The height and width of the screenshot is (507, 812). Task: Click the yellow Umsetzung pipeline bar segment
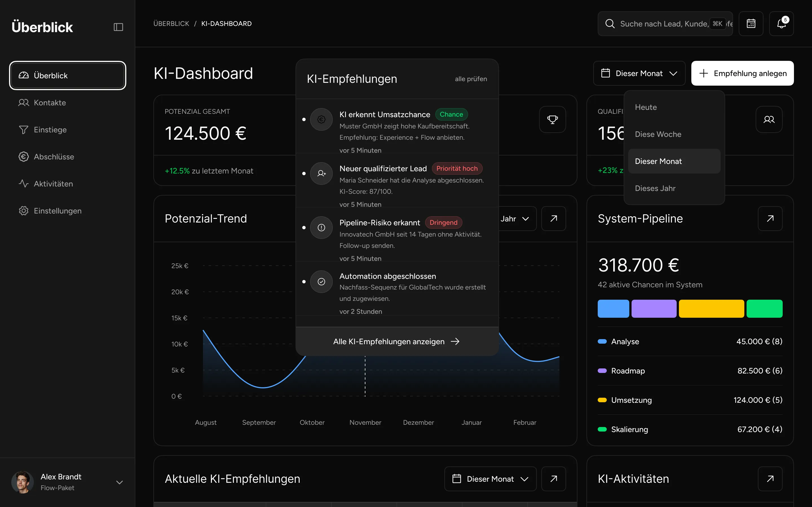(x=711, y=308)
